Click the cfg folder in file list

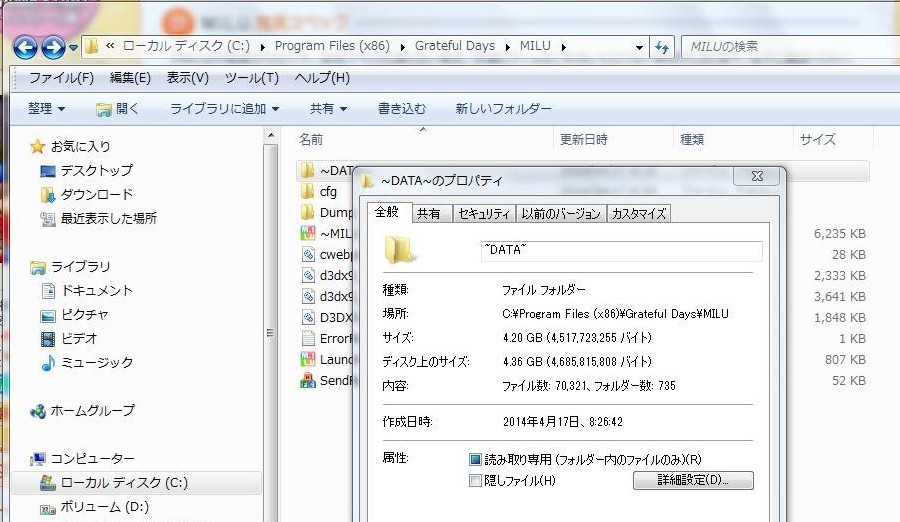[x=327, y=192]
